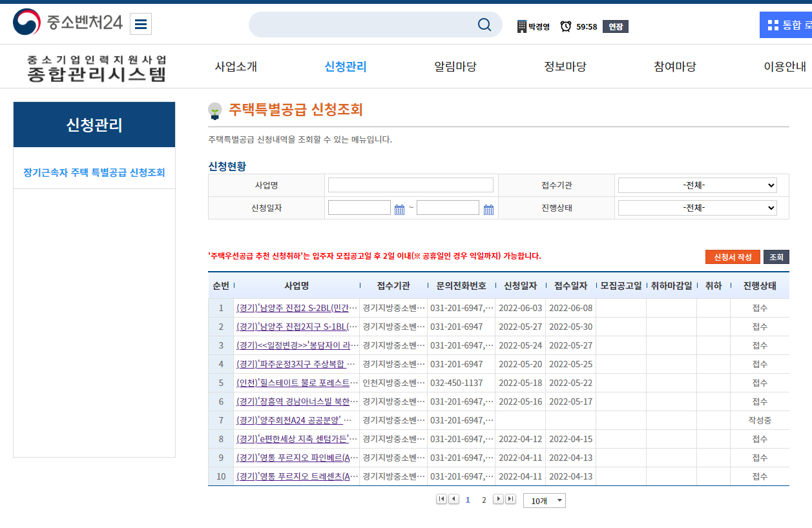
Task: Click 2022-06-08 receipt date cell
Action: pyautogui.click(x=570, y=308)
